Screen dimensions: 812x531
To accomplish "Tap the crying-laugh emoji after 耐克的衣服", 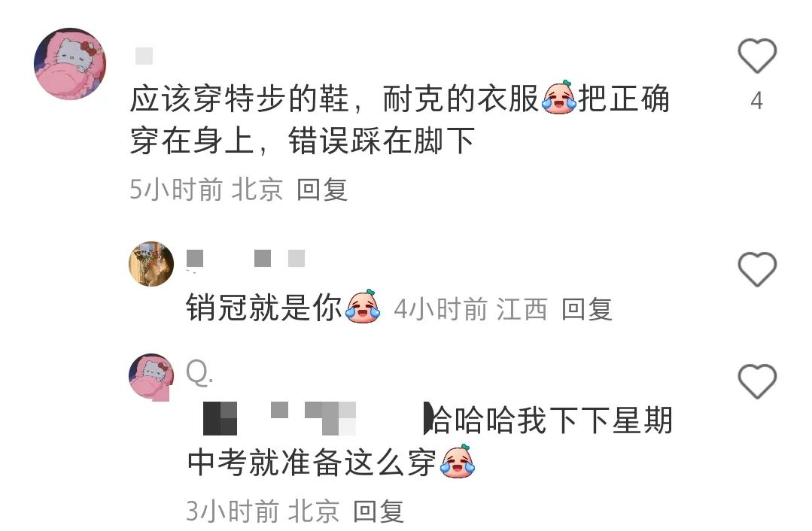I will (x=559, y=97).
